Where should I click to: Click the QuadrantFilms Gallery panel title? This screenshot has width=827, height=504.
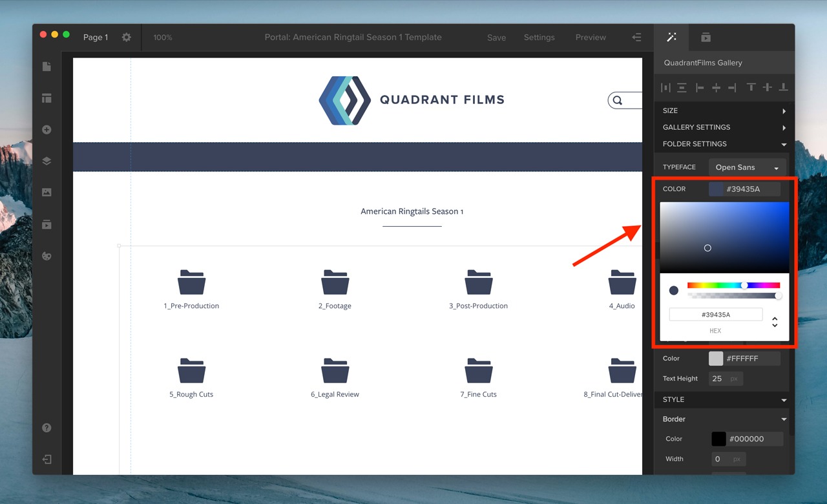coord(703,63)
